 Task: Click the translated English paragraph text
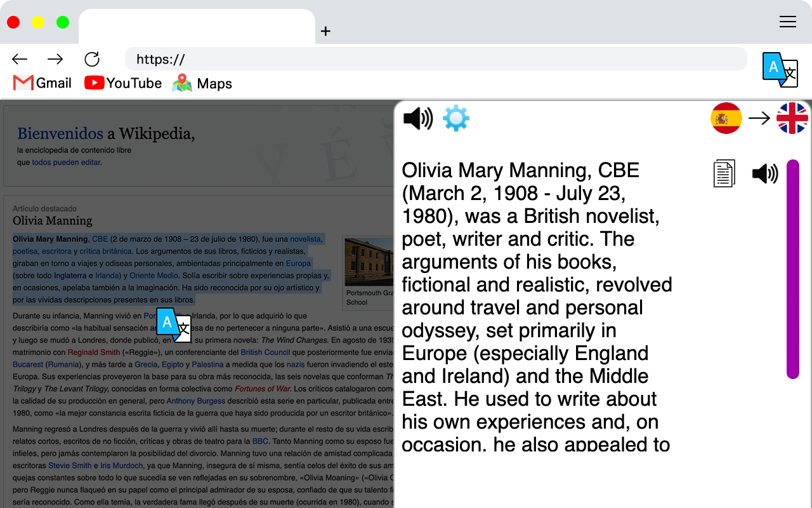[x=537, y=307]
